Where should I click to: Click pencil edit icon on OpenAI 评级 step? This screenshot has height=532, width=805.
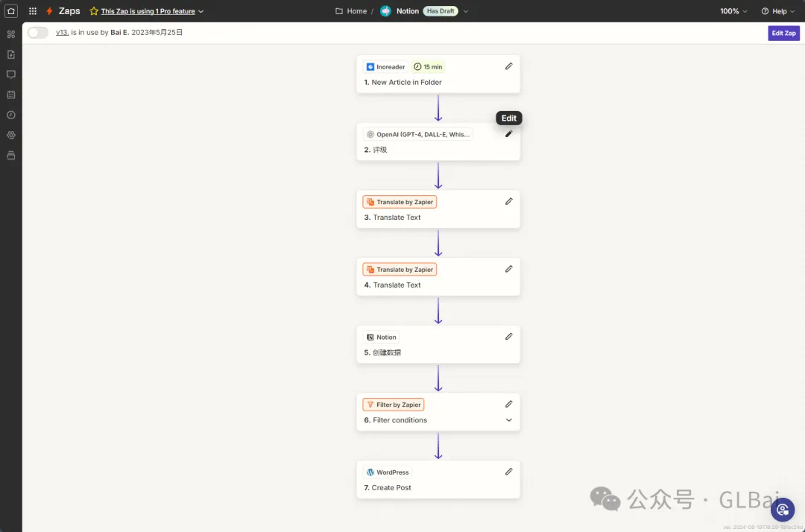509,134
